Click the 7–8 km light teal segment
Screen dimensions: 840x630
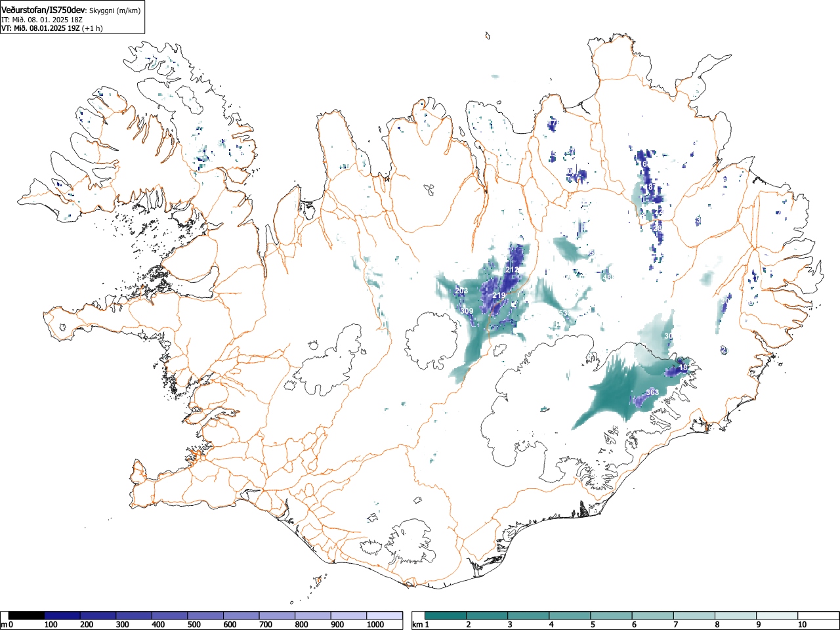click(694, 616)
